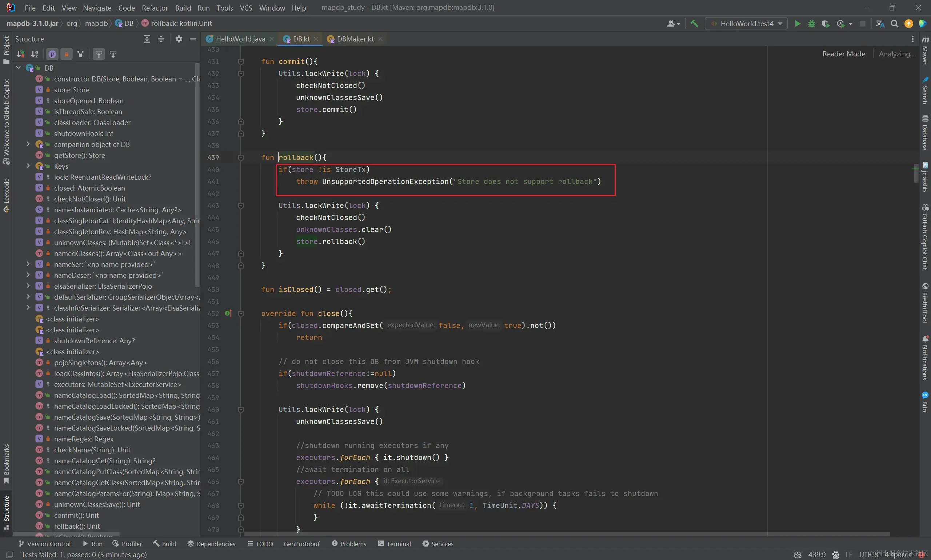This screenshot has height=560, width=931.
Task: Click mapdb breadcrumb in navigation bar
Action: [96, 23]
